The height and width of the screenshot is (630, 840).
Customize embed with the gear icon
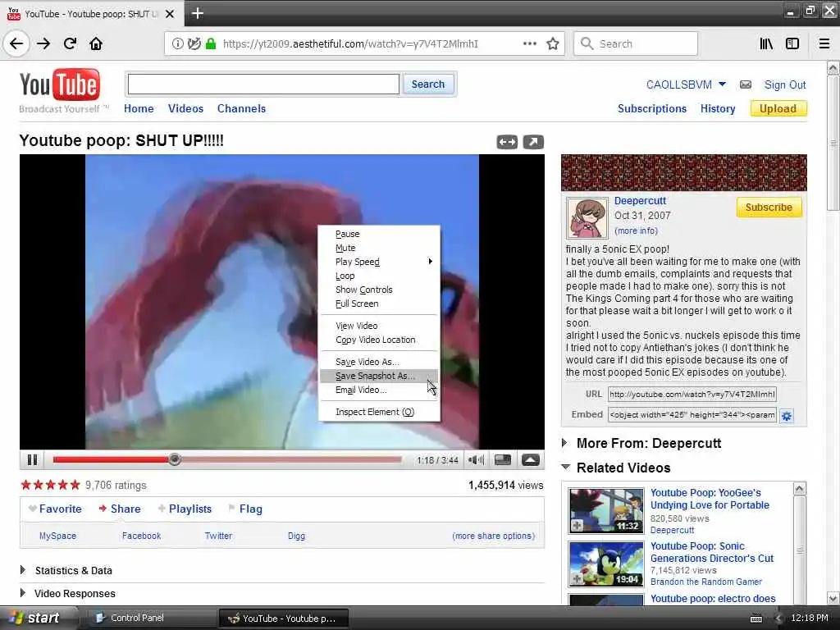coord(787,416)
